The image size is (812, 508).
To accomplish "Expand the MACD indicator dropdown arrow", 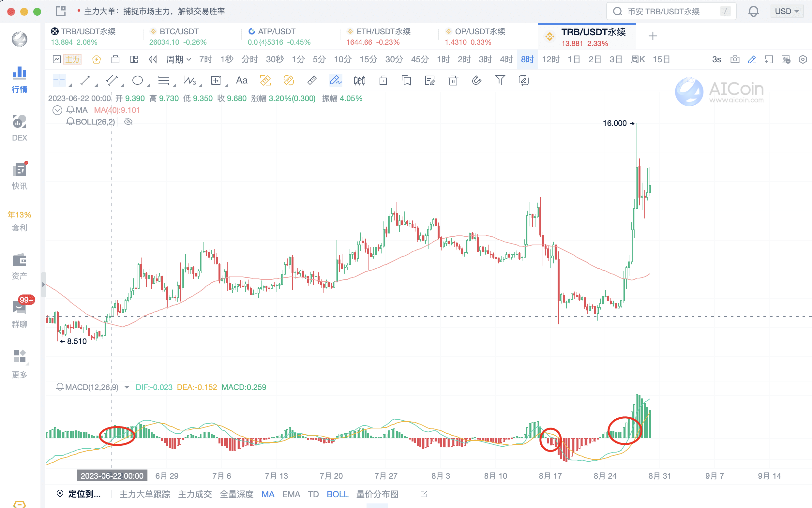I will tap(127, 387).
